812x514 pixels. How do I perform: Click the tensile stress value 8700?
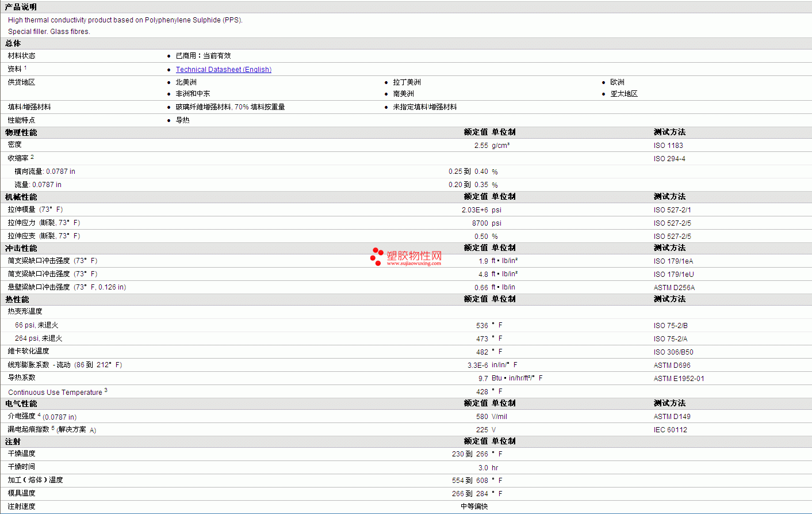click(x=480, y=223)
